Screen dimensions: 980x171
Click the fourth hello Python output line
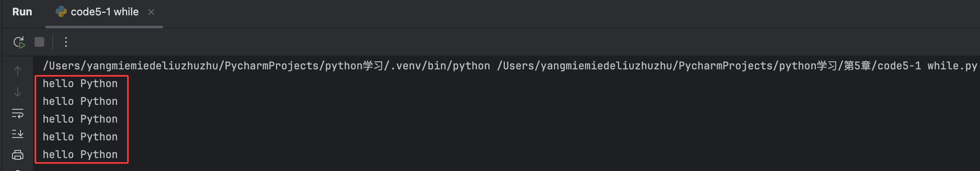80,137
